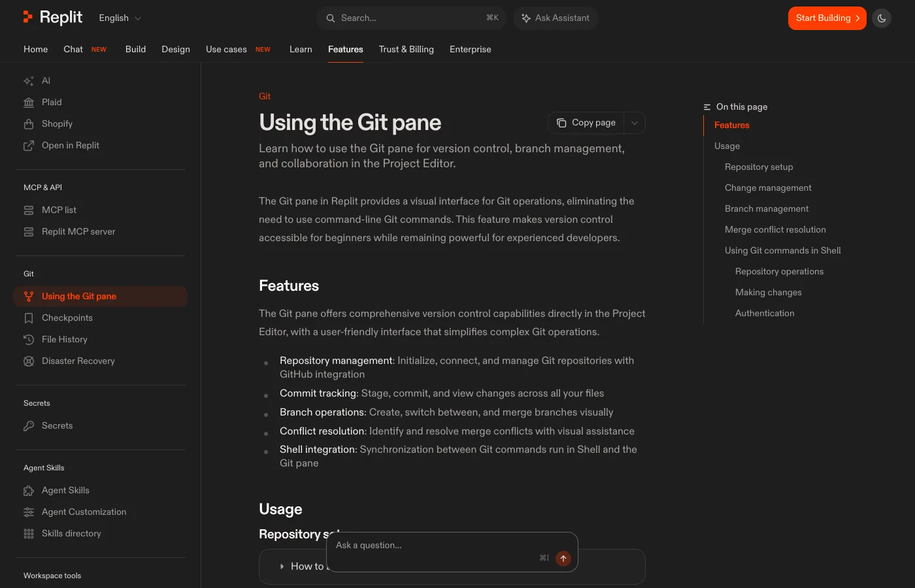915x588 pixels.
Task: Click the Agent Customization sliders icon
Action: click(x=29, y=512)
